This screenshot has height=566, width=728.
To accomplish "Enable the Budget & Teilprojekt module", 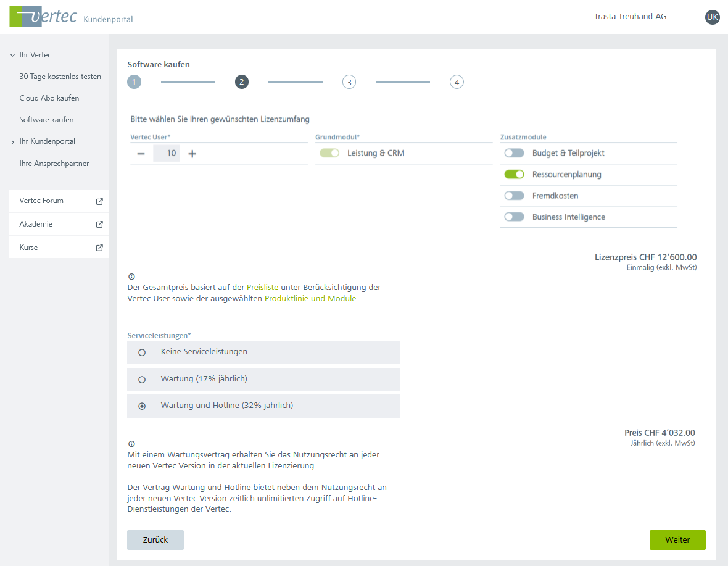I will [514, 153].
